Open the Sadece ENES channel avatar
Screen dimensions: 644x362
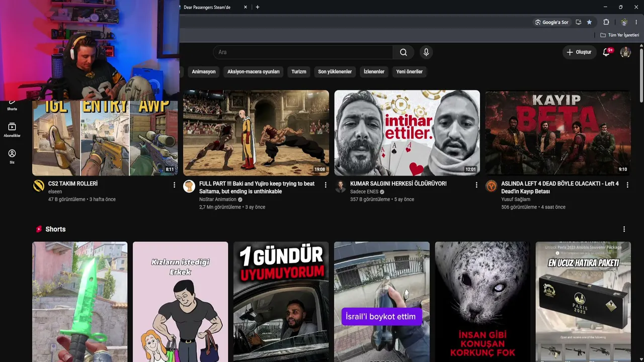tap(340, 186)
